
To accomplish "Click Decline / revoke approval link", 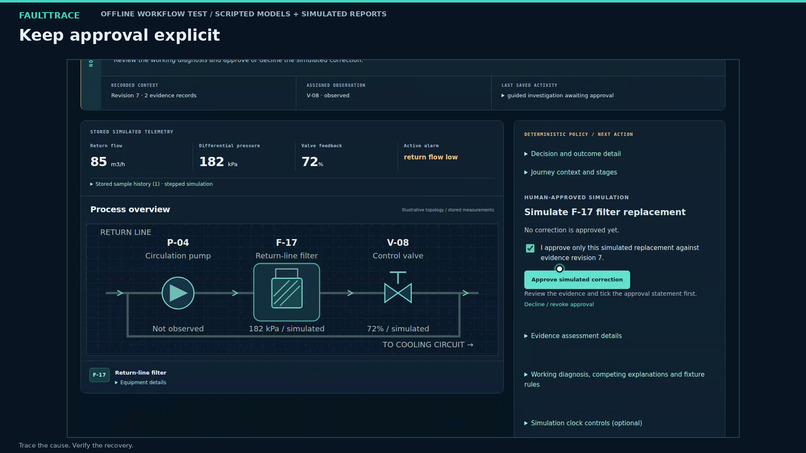I will [x=559, y=304].
